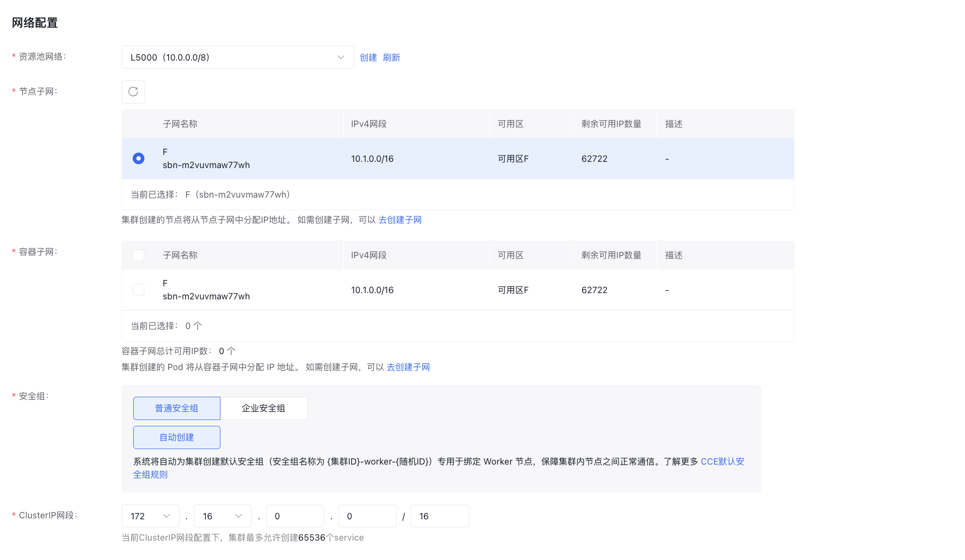Click 10.1.0.0/16 in the node subnet table
Image resolution: width=965 pixels, height=560 pixels.
coord(373,159)
